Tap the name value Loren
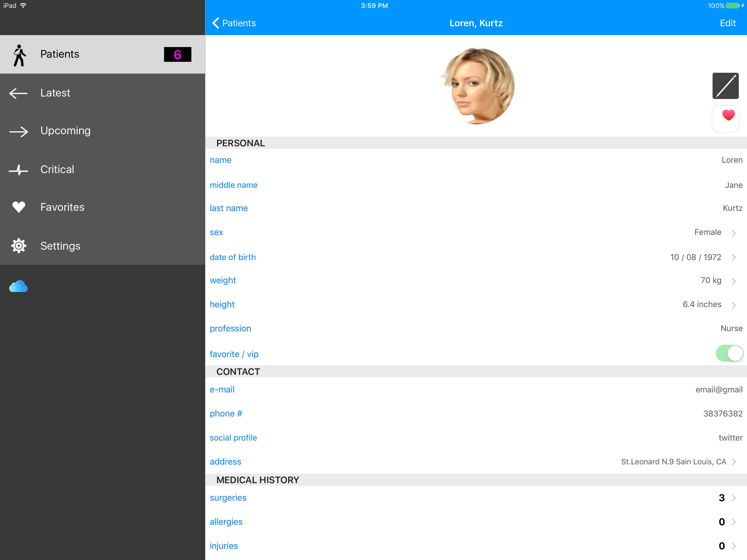 click(732, 160)
